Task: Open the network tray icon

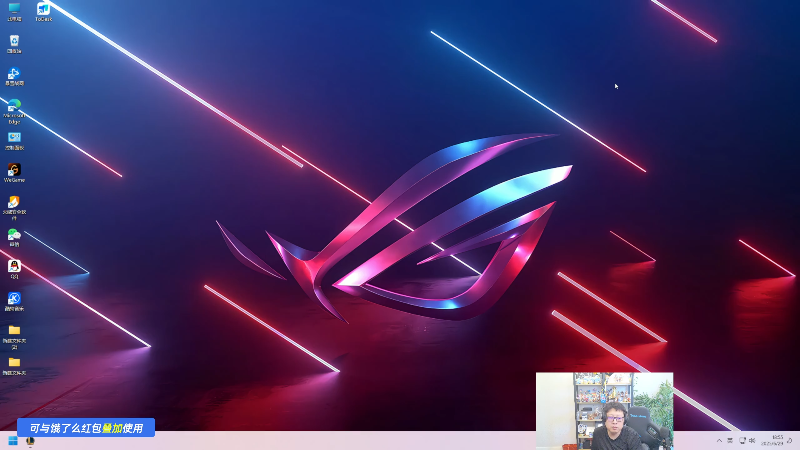Action: [x=742, y=440]
